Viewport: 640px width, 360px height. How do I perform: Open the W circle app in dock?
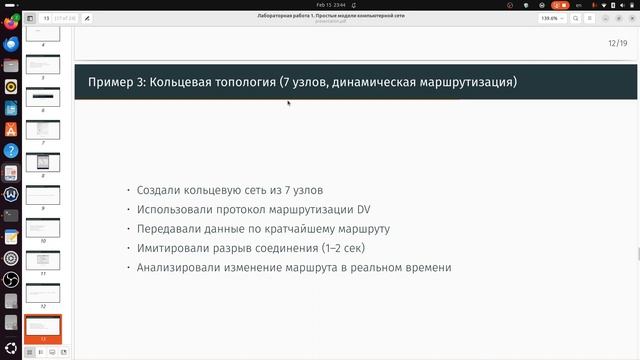point(11,194)
